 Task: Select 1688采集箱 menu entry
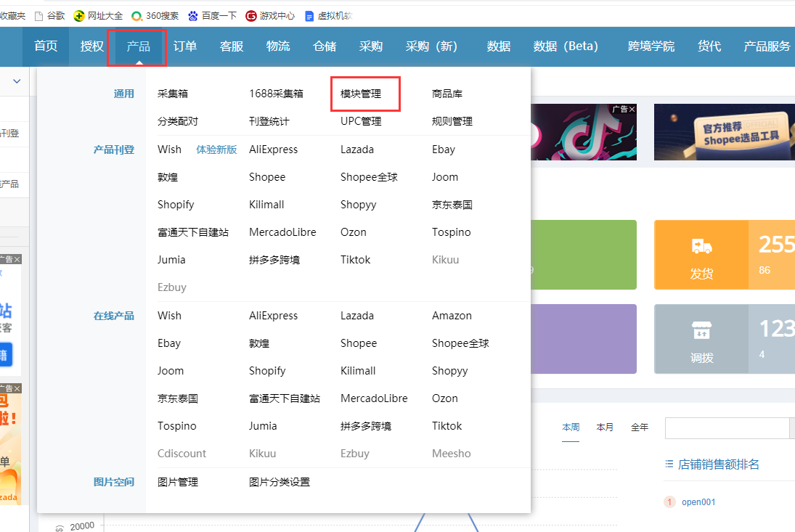click(276, 94)
